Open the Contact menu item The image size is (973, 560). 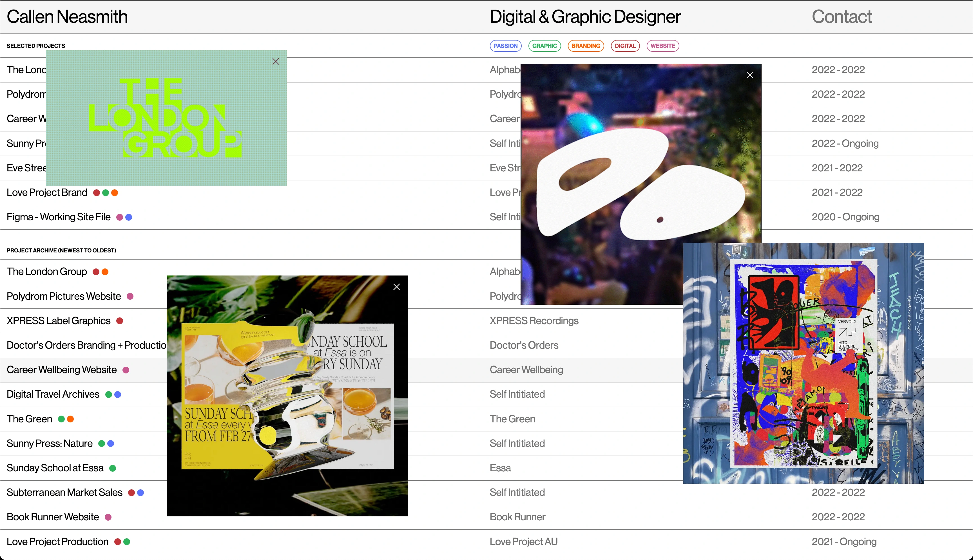click(x=841, y=16)
